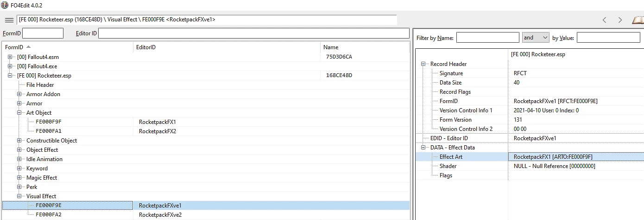This screenshot has width=644, height=220.
Task: Select Version Control Info 1 row
Action: pos(530,110)
